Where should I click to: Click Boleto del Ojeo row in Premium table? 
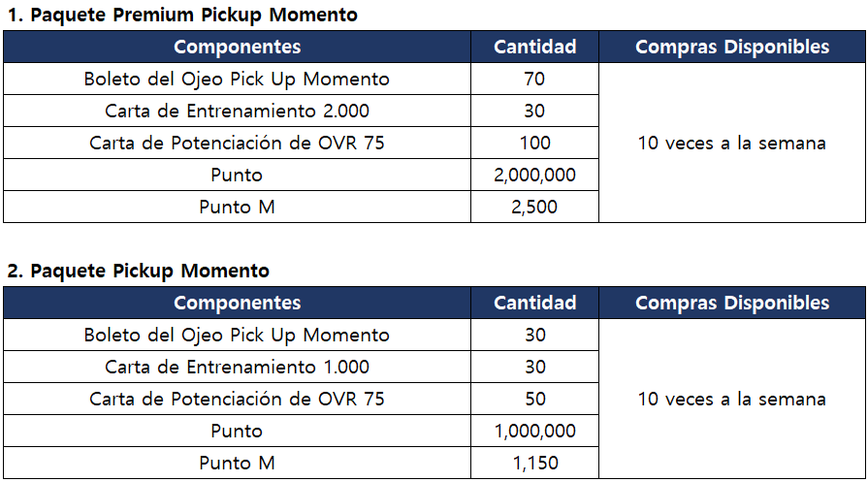pyautogui.click(x=237, y=79)
